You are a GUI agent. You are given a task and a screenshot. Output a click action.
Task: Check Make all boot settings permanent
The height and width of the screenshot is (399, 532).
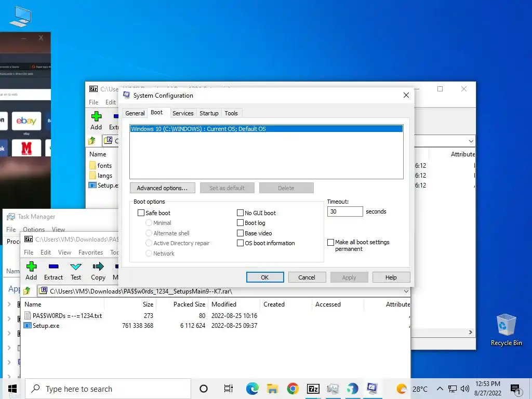tap(330, 242)
